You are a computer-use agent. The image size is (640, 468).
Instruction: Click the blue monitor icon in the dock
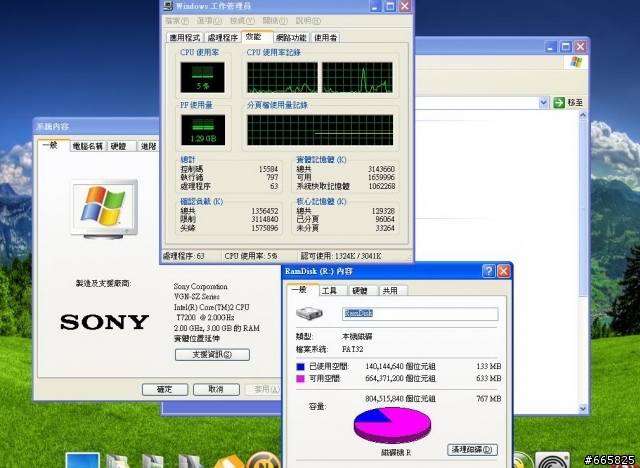pyautogui.click(x=82, y=460)
